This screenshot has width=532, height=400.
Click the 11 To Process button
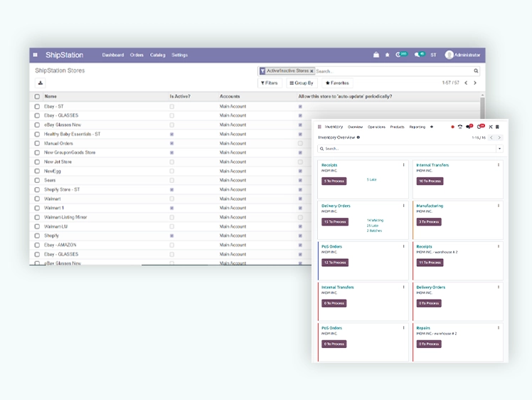[430, 263]
